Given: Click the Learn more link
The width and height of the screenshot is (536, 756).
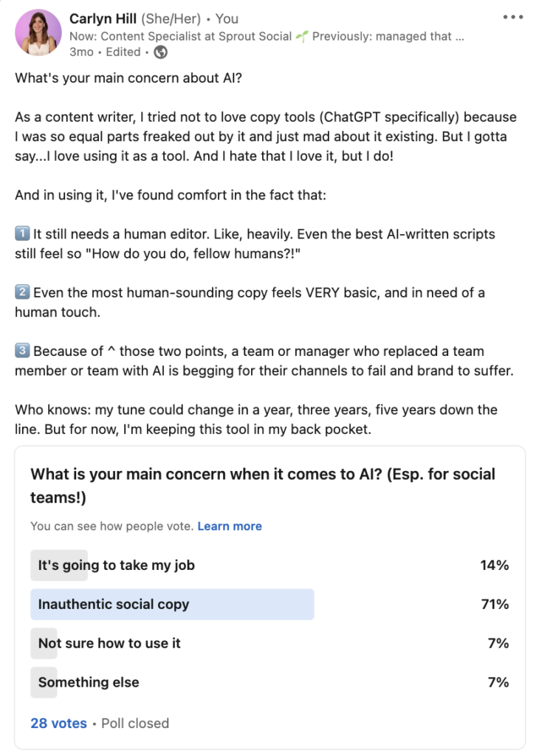Looking at the screenshot, I should (230, 526).
